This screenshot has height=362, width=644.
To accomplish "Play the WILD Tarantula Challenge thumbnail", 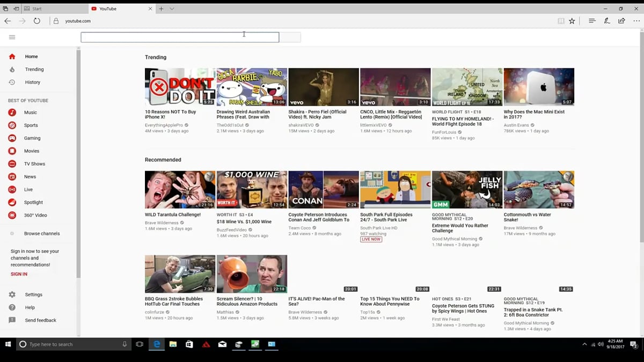I will coord(180,189).
